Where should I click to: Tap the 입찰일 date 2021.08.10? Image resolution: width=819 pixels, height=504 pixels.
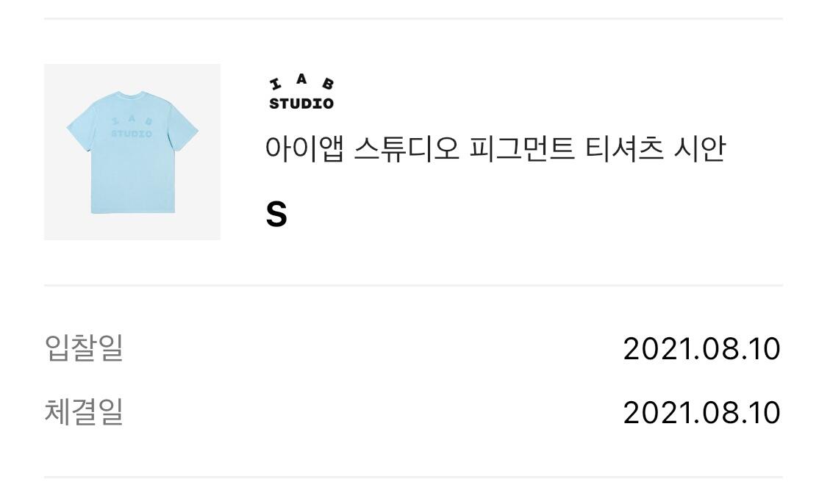pyautogui.click(x=701, y=348)
